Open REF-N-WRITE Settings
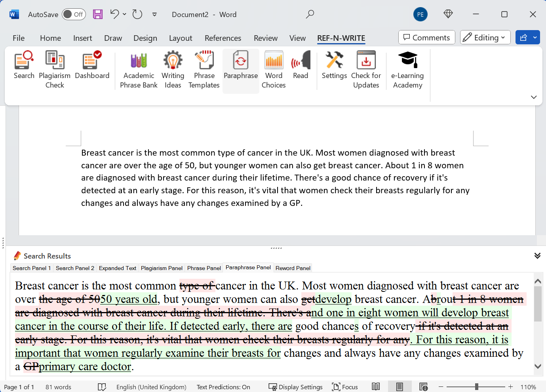The width and height of the screenshot is (546, 392). (x=334, y=67)
